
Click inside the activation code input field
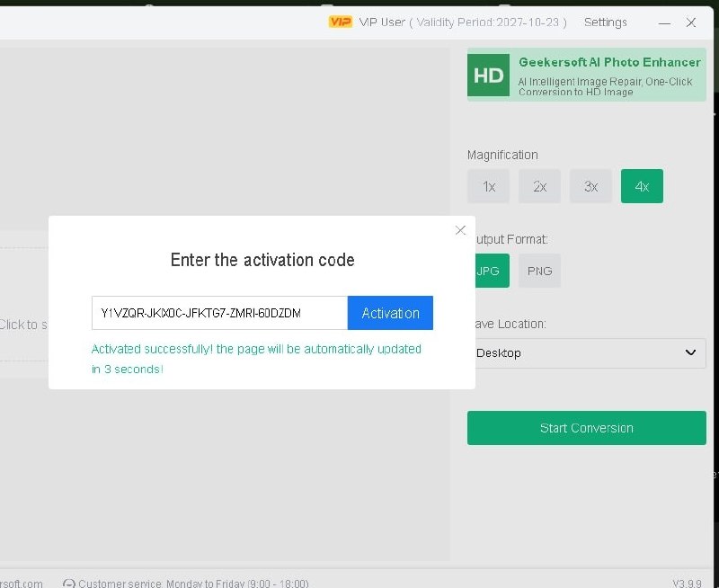tap(219, 313)
